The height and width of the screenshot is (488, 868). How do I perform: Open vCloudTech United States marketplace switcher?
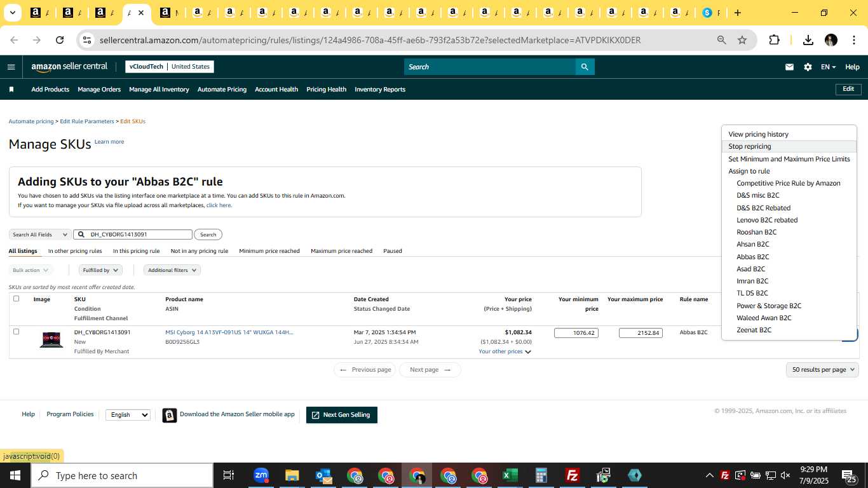170,67
